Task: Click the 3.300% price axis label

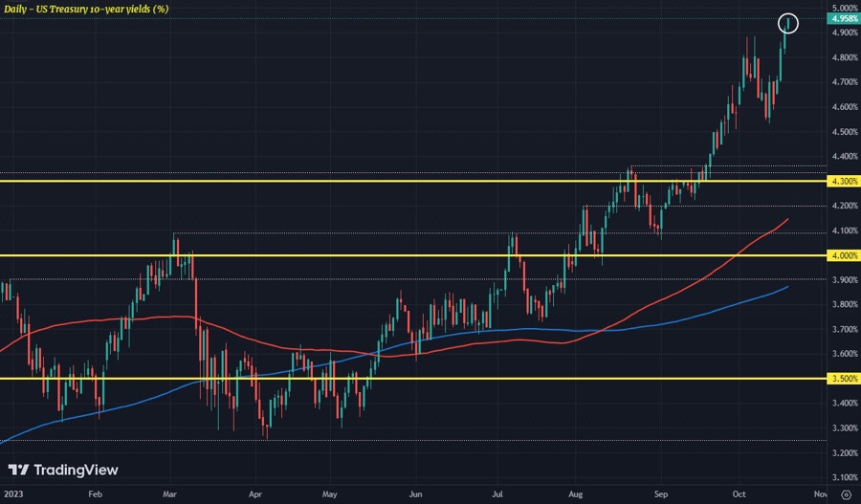Action: click(x=845, y=428)
